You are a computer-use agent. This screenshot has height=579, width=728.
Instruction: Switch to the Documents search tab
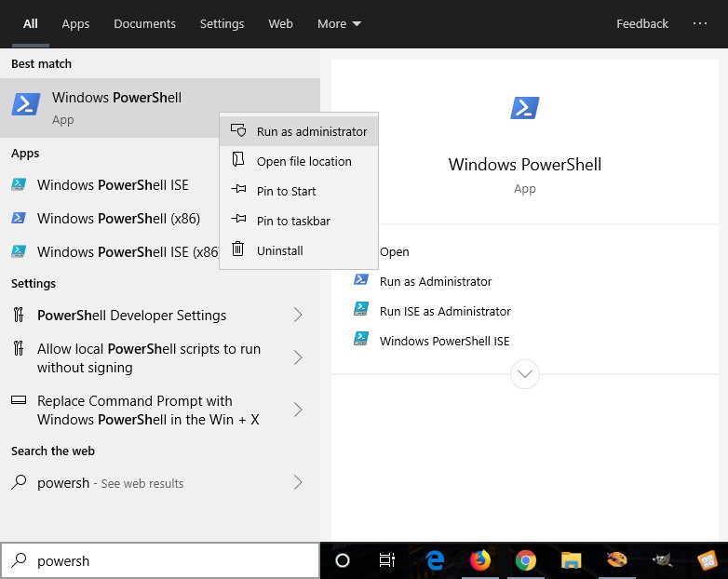pyautogui.click(x=144, y=23)
